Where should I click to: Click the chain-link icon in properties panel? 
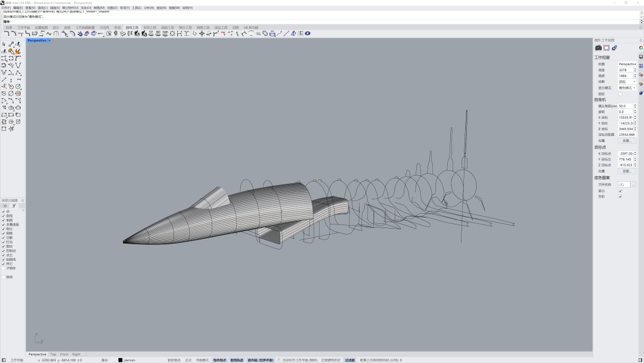pos(614,48)
